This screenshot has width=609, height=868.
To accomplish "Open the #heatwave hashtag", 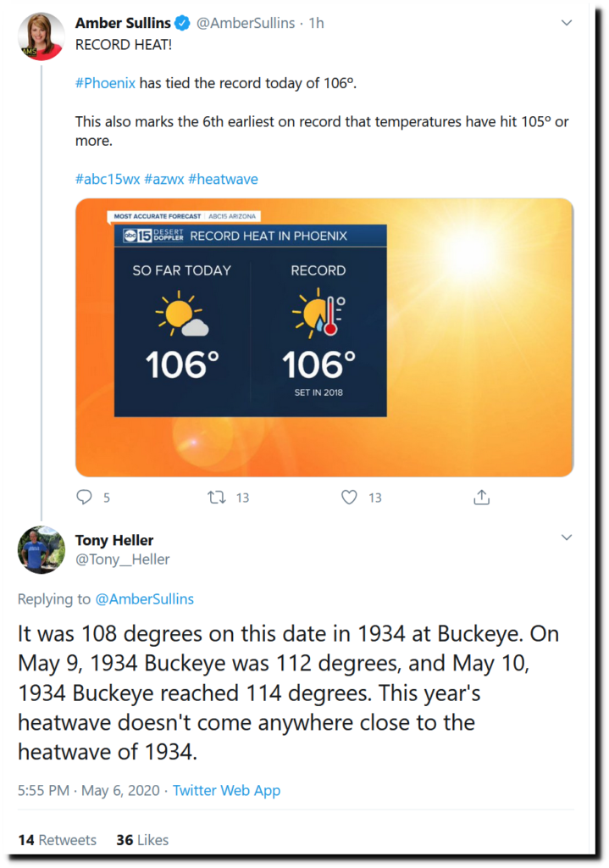I will [x=223, y=179].
